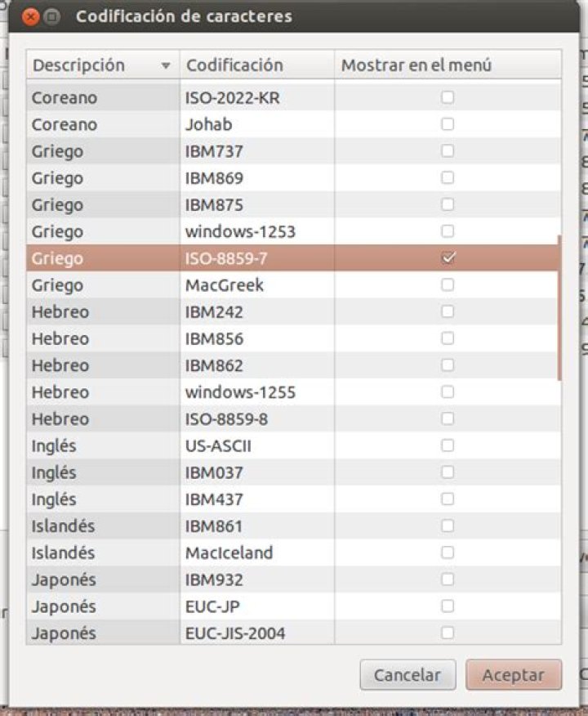Check the IBM875 show-in-menu box

click(x=448, y=204)
